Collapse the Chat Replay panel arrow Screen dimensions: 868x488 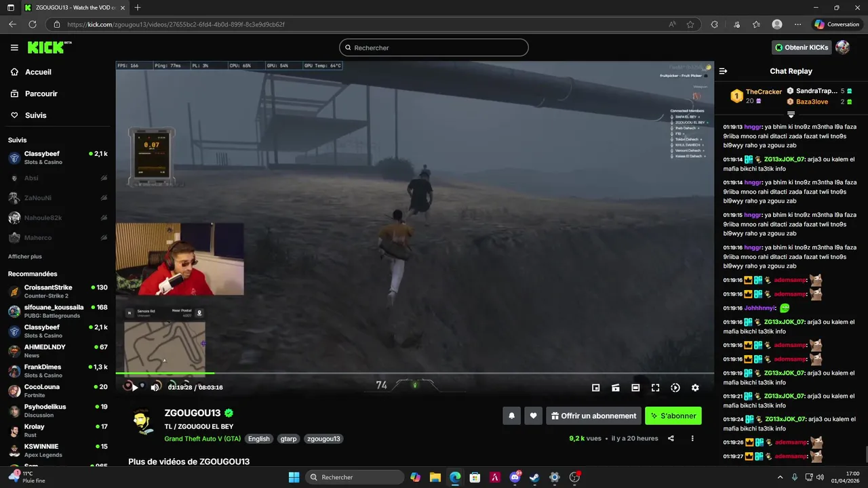(x=723, y=71)
